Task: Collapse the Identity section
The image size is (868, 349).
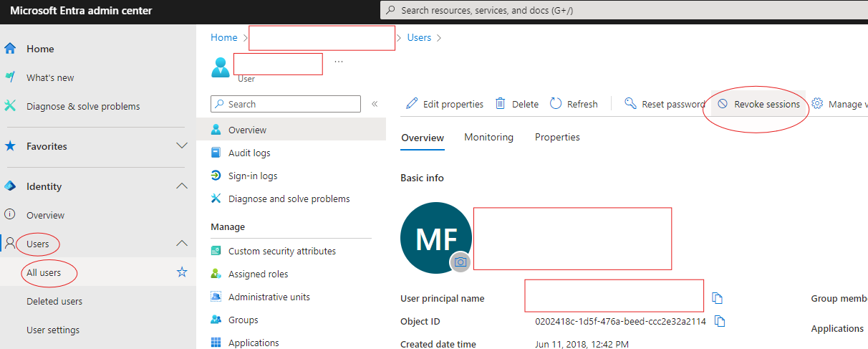Action: (x=182, y=186)
